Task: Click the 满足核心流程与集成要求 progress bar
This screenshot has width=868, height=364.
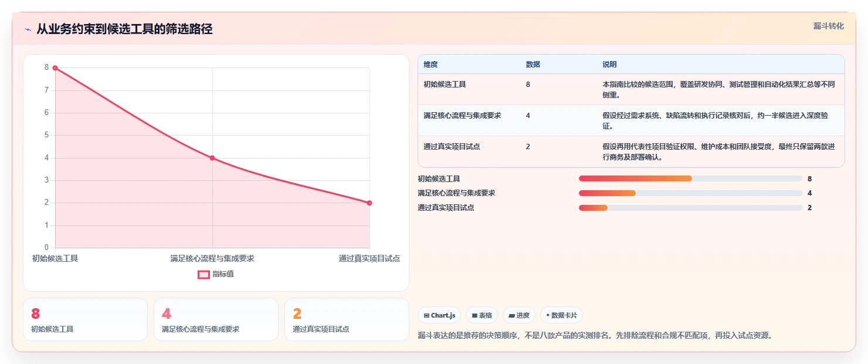Action: (690, 193)
